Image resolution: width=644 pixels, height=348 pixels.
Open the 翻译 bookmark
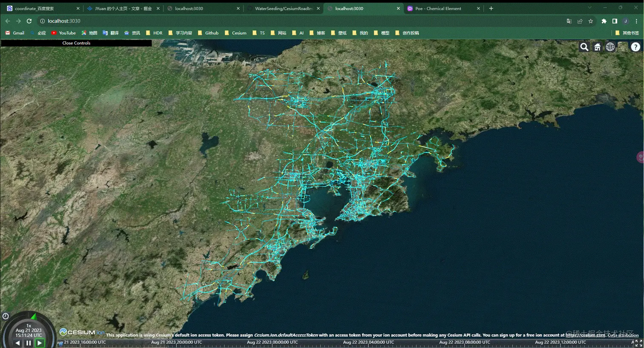click(111, 33)
